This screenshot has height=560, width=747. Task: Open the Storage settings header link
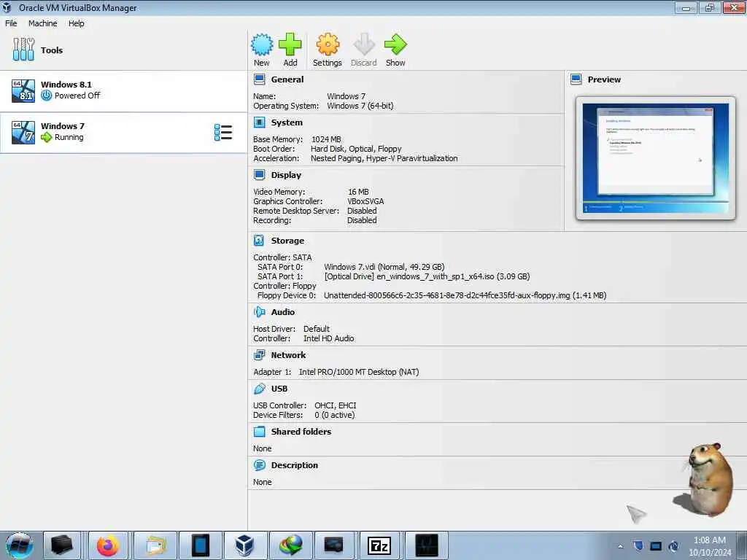pyautogui.click(x=287, y=241)
